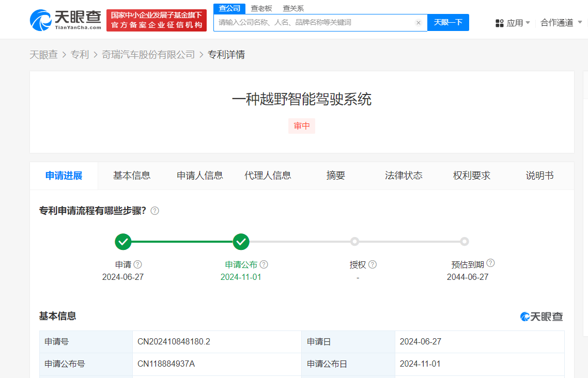Open the 法律状态 tab
588x378 pixels.
(404, 176)
